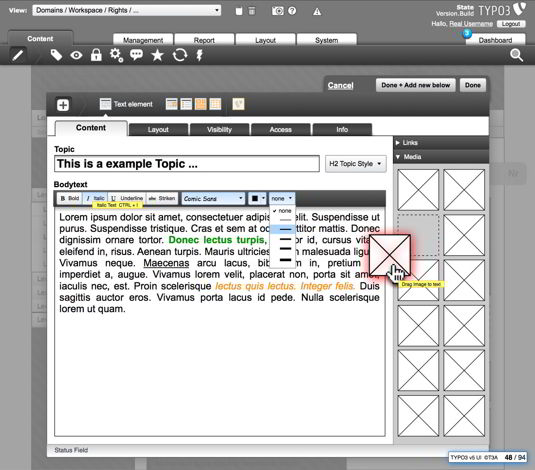The width and height of the screenshot is (535, 470).
Task: Open the text color dropdown arrow
Action: tap(263, 198)
